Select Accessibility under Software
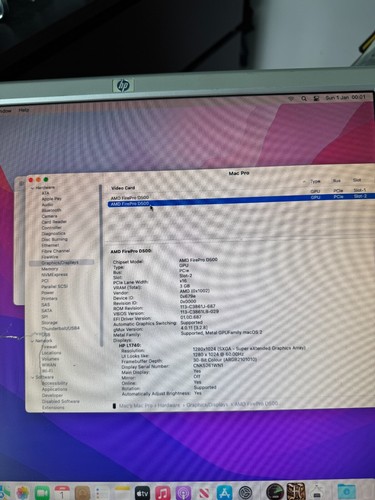Image resolution: width=375 pixels, height=500 pixels. click(55, 383)
